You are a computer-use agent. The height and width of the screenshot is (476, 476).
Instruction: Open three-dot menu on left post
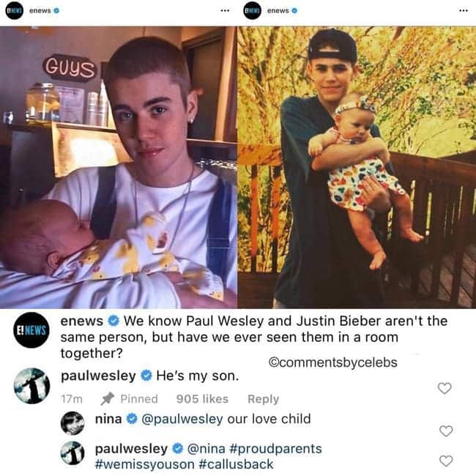pyautogui.click(x=225, y=11)
